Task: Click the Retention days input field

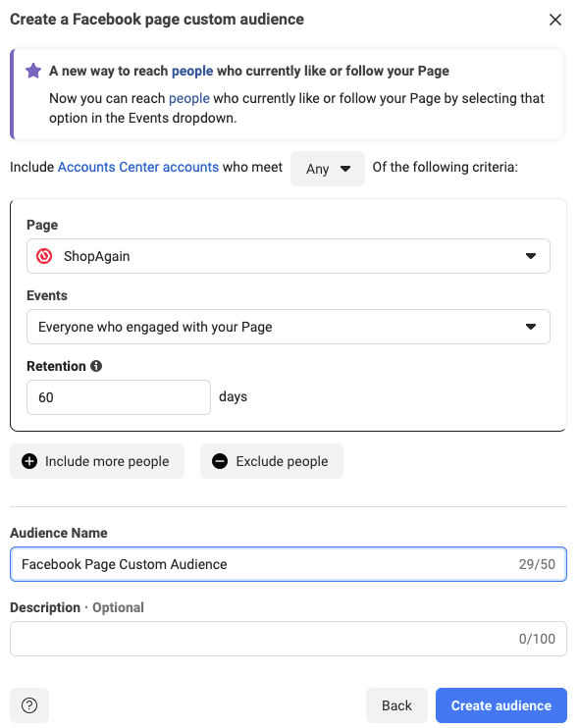Action: coord(119,397)
